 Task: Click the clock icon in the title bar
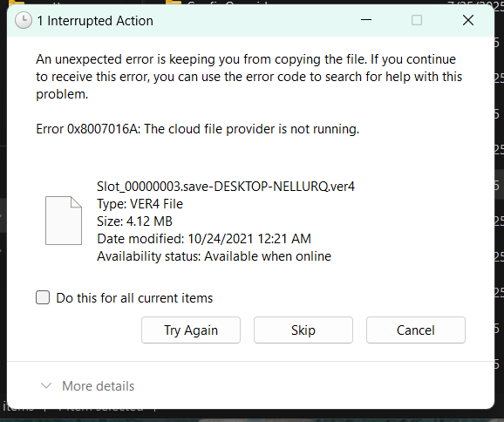pyautogui.click(x=24, y=21)
